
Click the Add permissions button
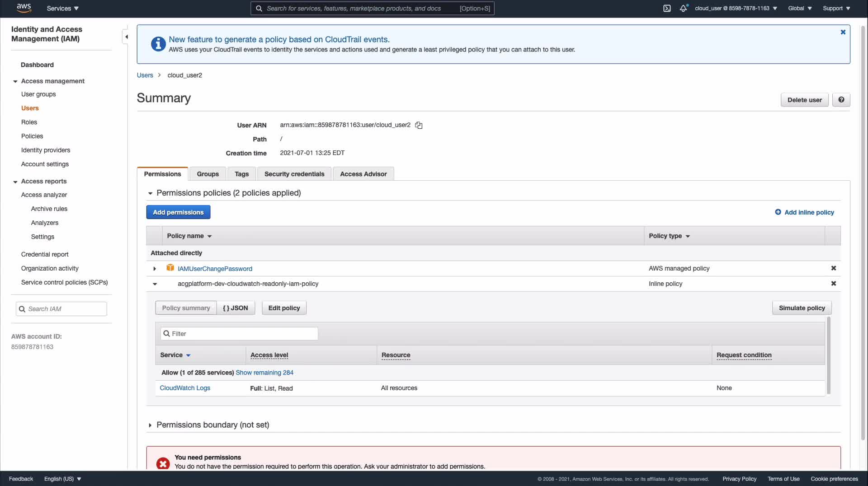178,212
